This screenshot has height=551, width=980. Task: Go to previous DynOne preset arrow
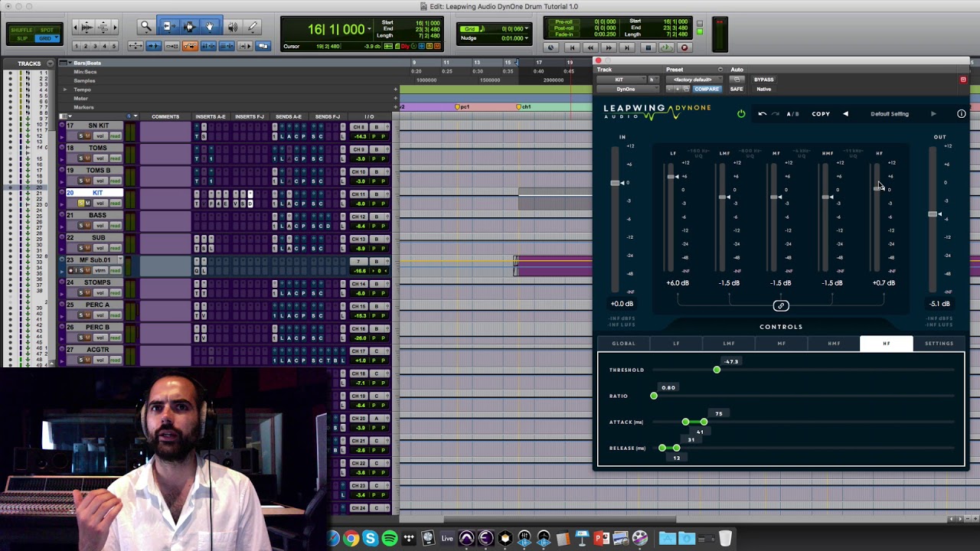(x=845, y=114)
